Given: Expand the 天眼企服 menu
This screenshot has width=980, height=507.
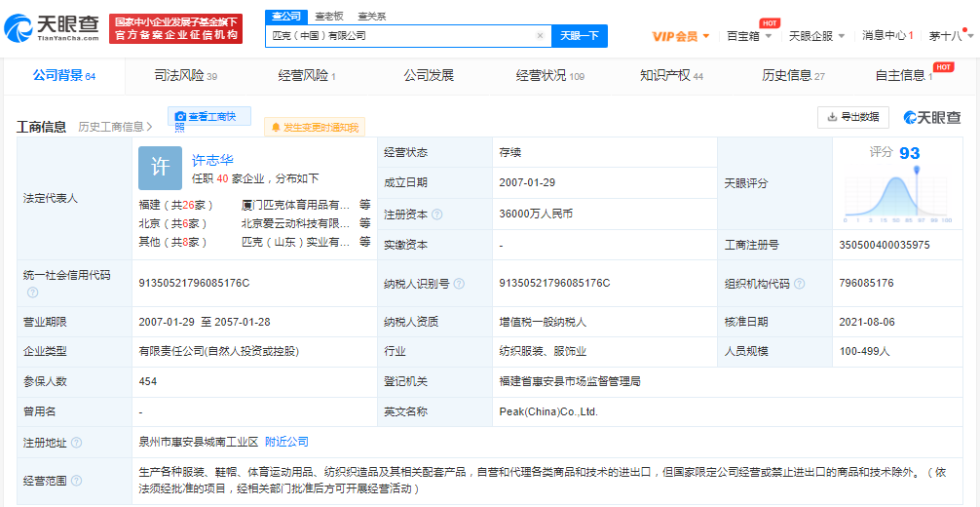Looking at the screenshot, I should click(817, 36).
